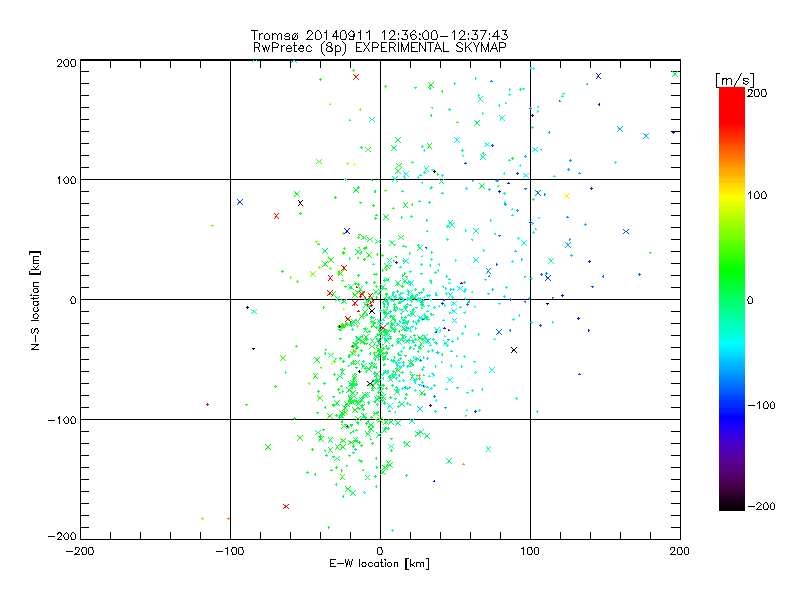Click the 'N-S location [km]' axis label
Screen dimensions: 800x600
35,301
